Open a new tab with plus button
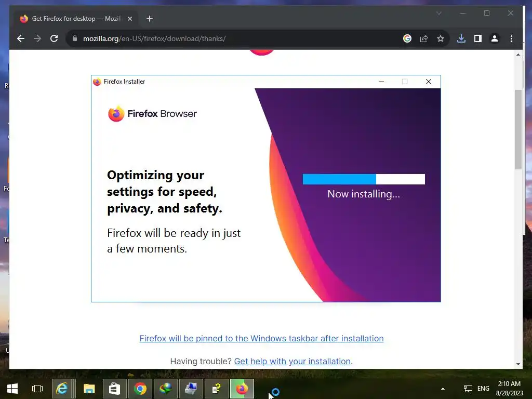532x399 pixels. 150,19
